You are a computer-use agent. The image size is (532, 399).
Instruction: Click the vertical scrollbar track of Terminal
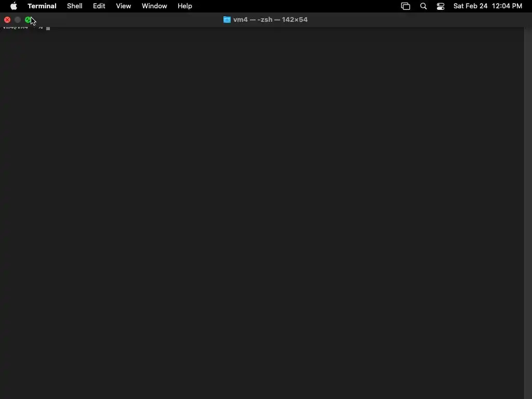528,213
